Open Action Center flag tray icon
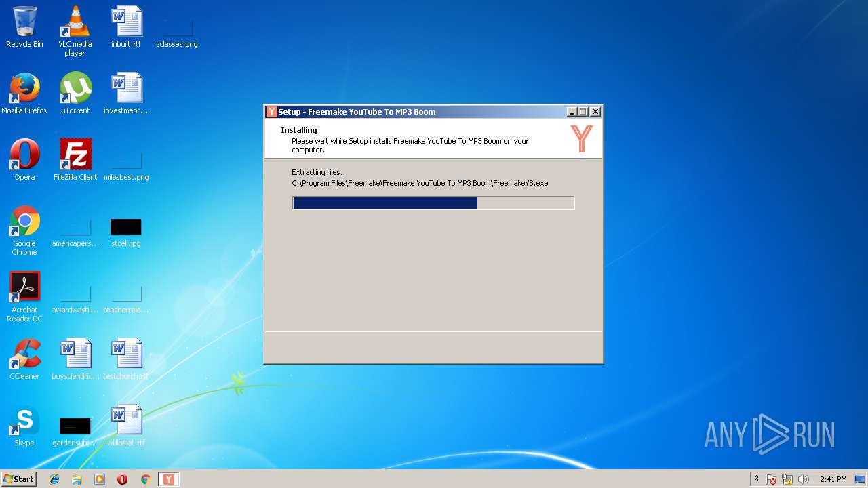868x488 pixels. pos(771,479)
